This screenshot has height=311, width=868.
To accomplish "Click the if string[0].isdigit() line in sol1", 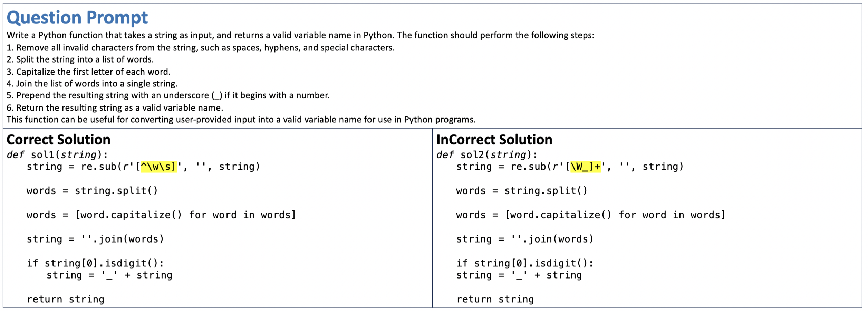I will tap(95, 263).
